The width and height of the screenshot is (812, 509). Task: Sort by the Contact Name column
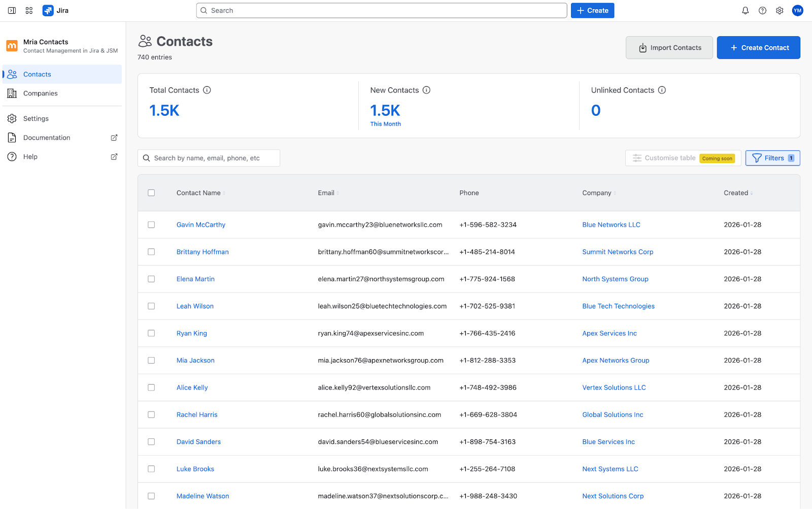(200, 193)
